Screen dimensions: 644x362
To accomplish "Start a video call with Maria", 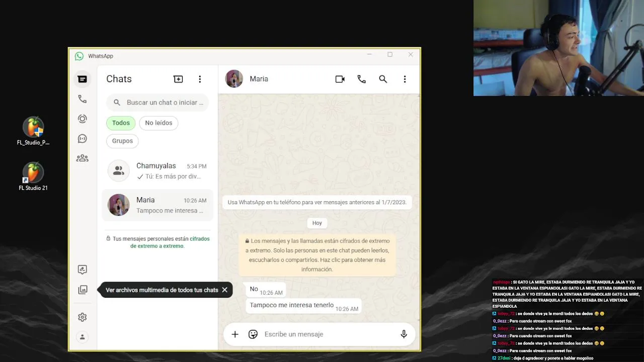I will point(340,79).
